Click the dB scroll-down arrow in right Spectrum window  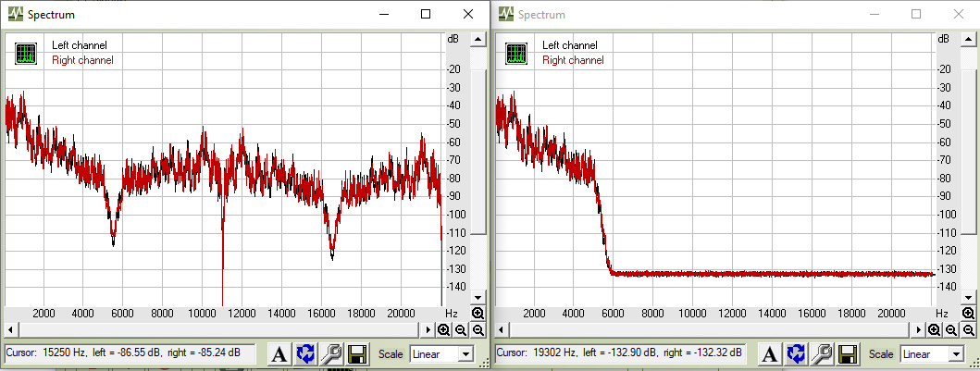pos(968,298)
